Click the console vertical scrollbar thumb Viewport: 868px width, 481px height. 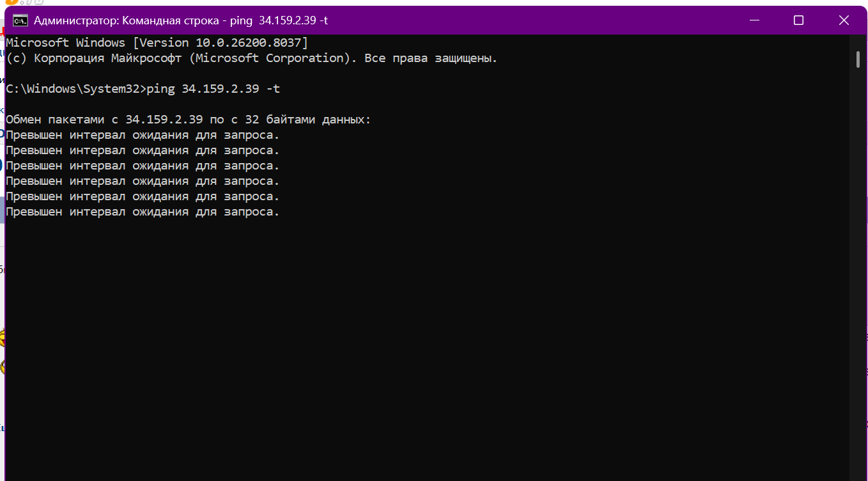point(858,59)
